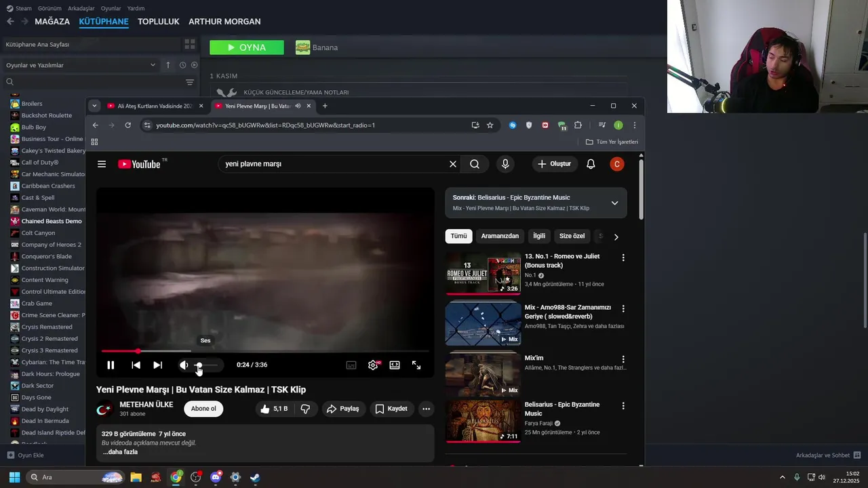
Task: Click the Chrome address bar URL
Action: (265, 125)
